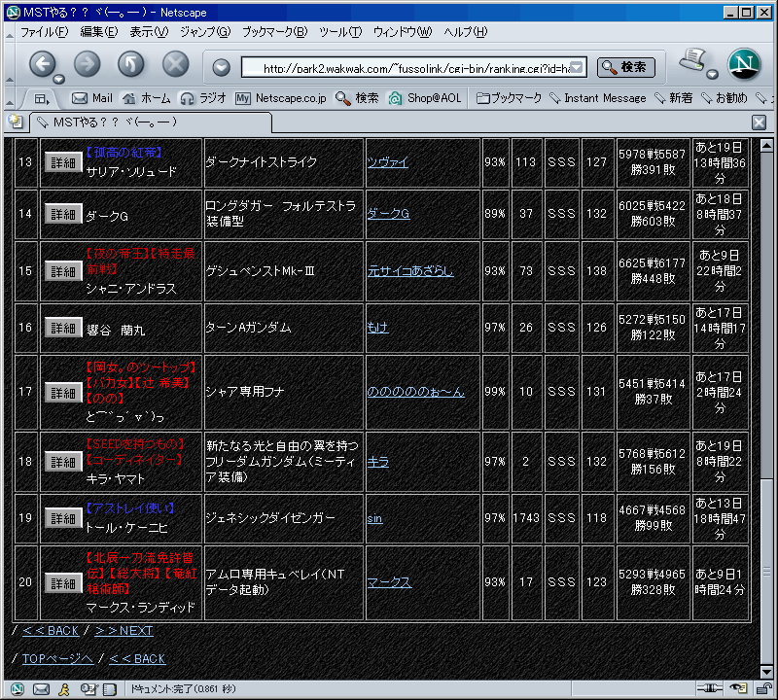Open the 編集(E) menu
This screenshot has width=778, height=700.
(99, 32)
